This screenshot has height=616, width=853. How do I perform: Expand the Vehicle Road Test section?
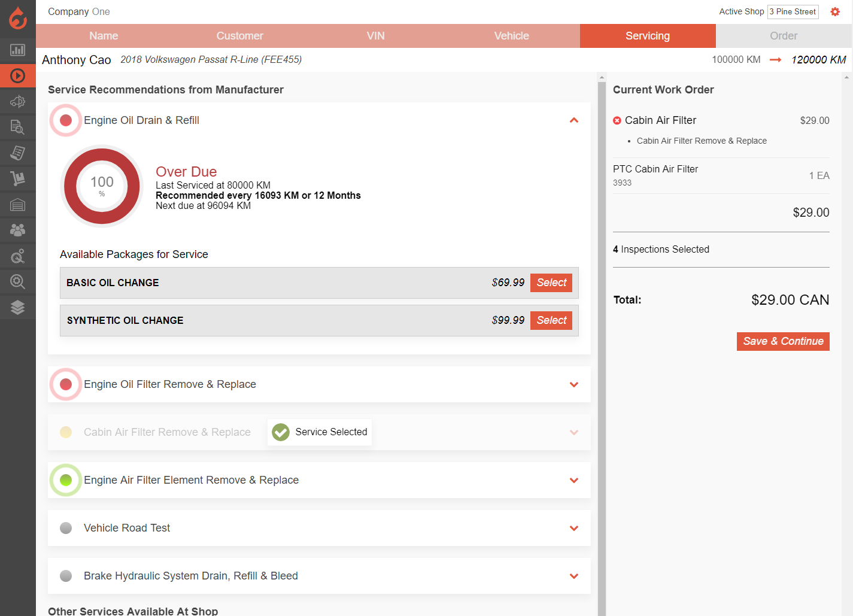pyautogui.click(x=574, y=528)
